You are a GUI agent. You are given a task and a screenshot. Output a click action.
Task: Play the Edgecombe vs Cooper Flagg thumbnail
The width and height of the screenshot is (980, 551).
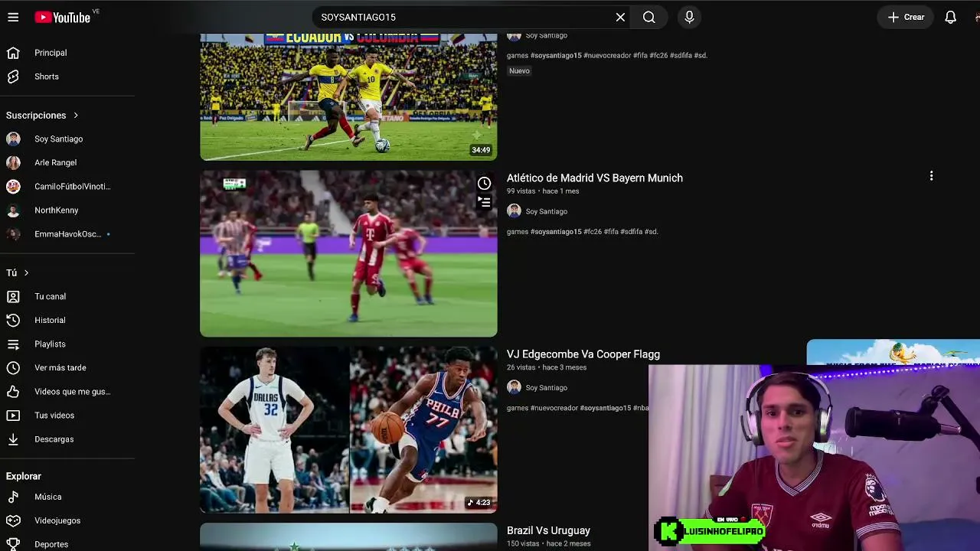coord(348,429)
